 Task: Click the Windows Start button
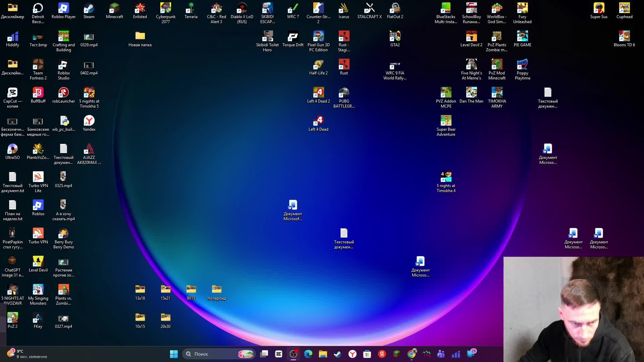174,354
